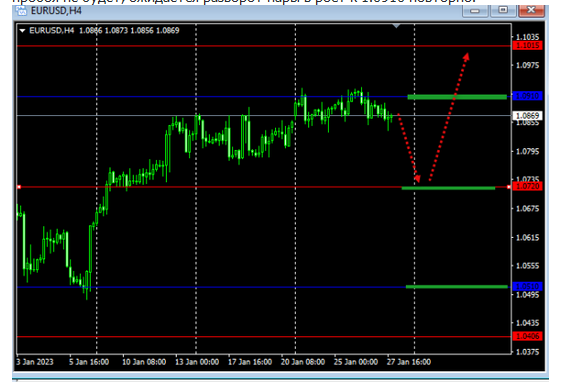The height and width of the screenshot is (391, 579).
Task: Minimize the EURUSD,H4 chart window
Action: 475,10
